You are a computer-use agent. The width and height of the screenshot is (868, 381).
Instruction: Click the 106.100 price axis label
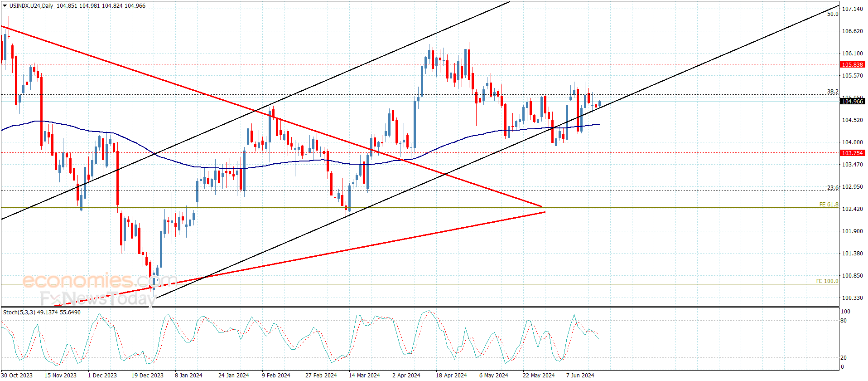tap(852, 54)
